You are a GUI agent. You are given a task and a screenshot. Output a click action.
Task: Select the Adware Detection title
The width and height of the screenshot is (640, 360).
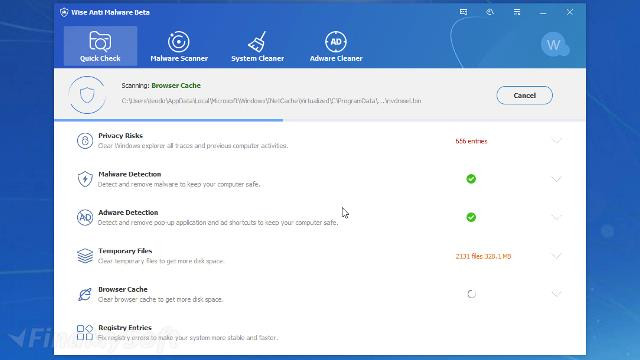pos(128,212)
